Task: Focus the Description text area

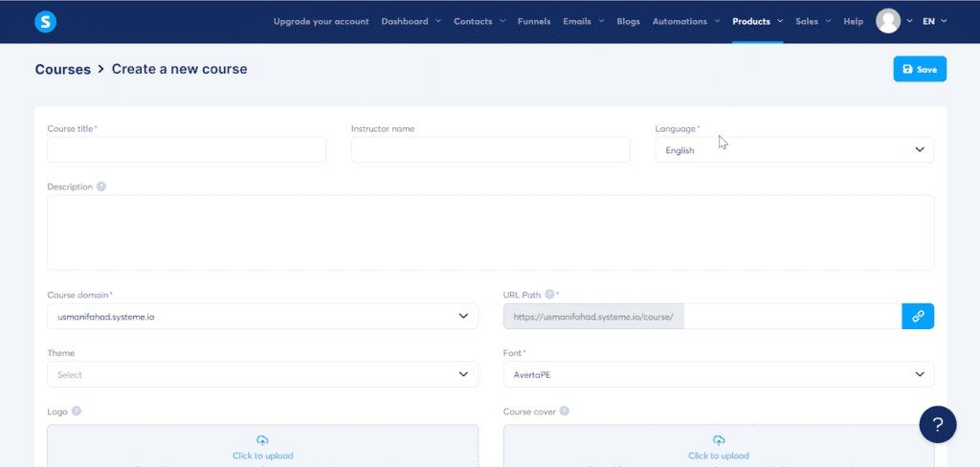Action: click(491, 233)
